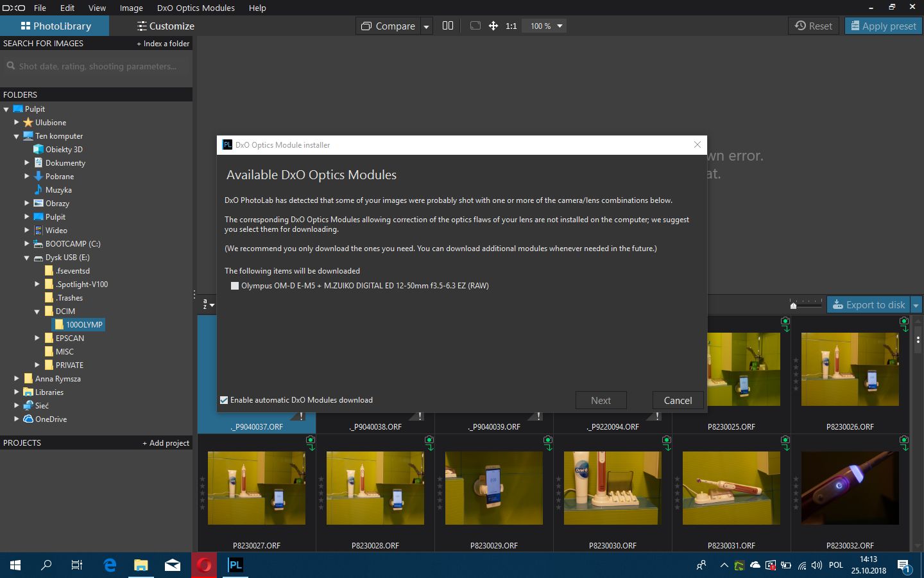Expand the Dokumenty folder
This screenshot has height=578, width=924.
pyautogui.click(x=27, y=162)
